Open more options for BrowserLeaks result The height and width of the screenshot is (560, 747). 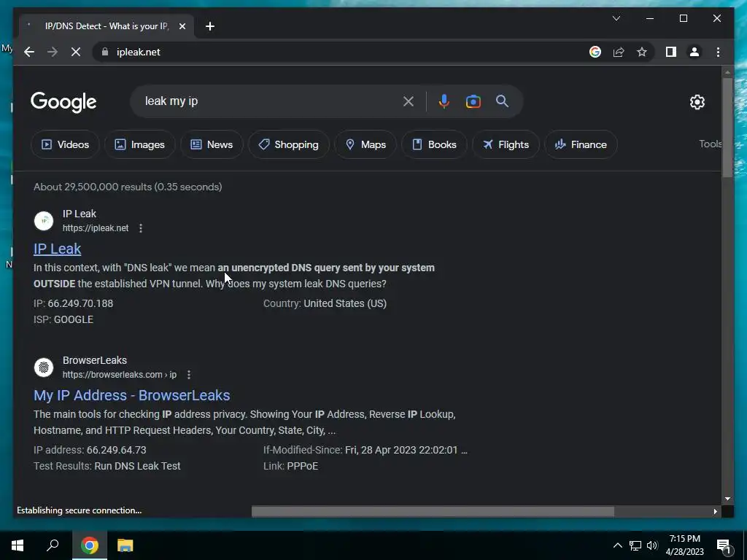189,375
